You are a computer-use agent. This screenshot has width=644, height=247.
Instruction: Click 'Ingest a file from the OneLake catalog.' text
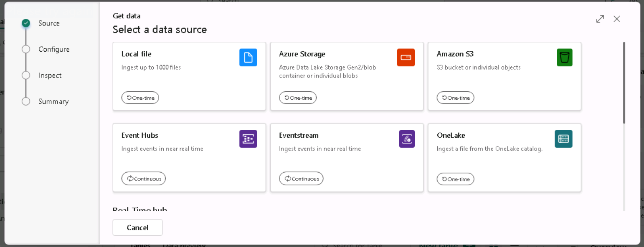(x=489, y=149)
